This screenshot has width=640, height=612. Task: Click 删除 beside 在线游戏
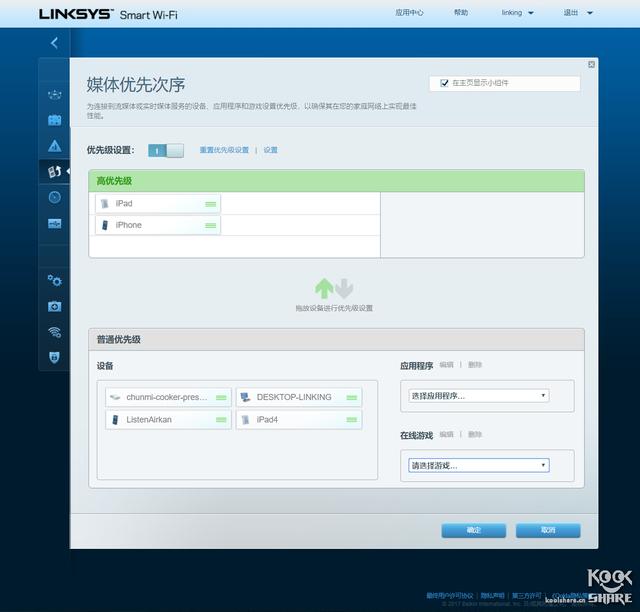tap(475, 434)
